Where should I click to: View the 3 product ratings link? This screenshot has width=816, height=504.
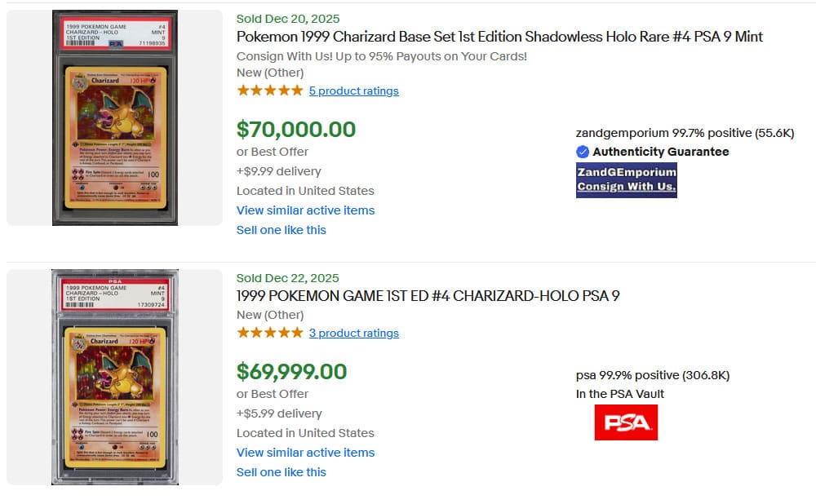(353, 333)
